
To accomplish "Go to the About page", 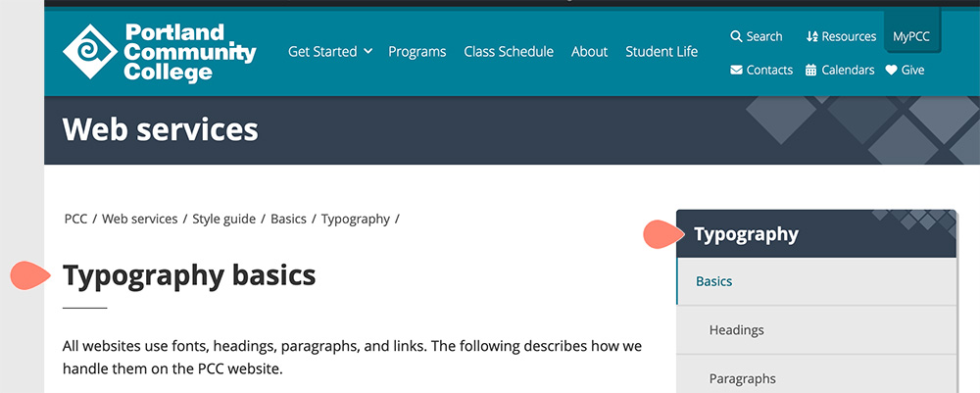I will (x=589, y=52).
